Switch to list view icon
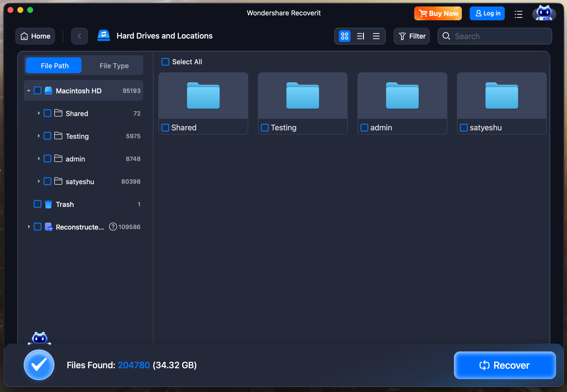 (376, 36)
